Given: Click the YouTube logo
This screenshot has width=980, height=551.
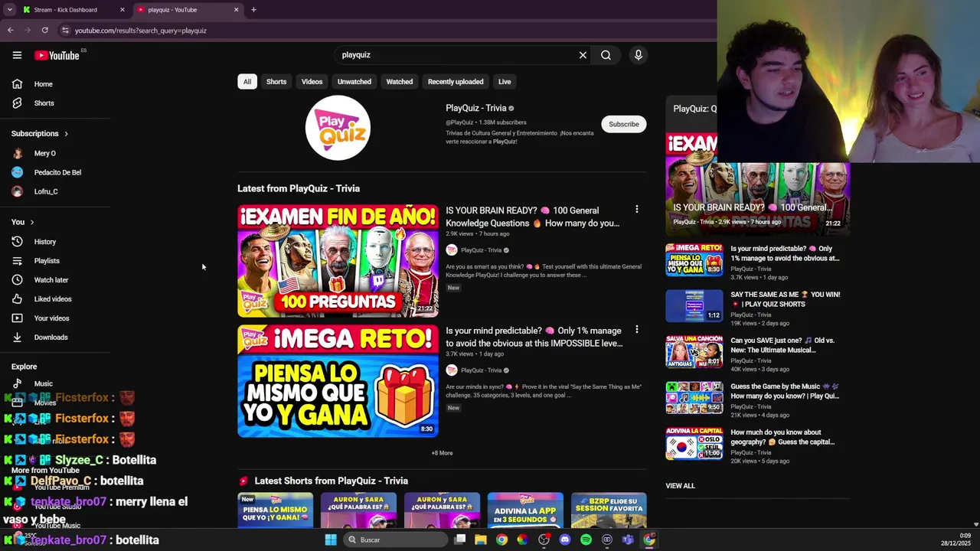Looking at the screenshot, I should click(57, 55).
